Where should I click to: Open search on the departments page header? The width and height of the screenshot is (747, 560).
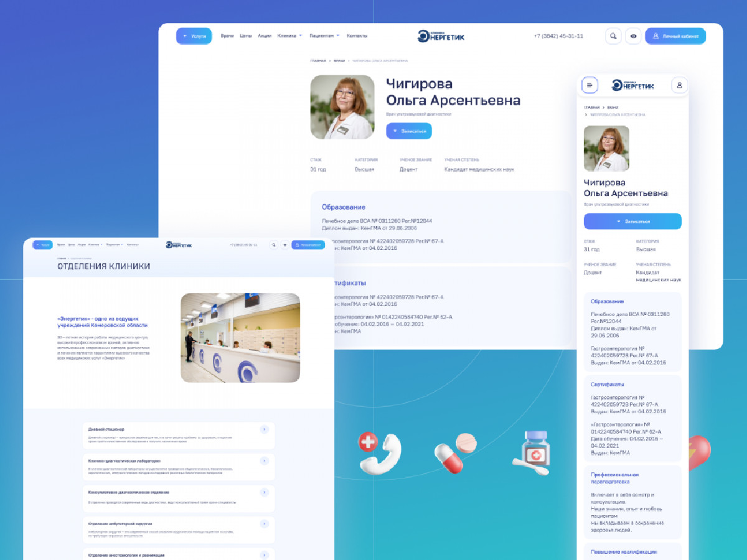pos(273,245)
